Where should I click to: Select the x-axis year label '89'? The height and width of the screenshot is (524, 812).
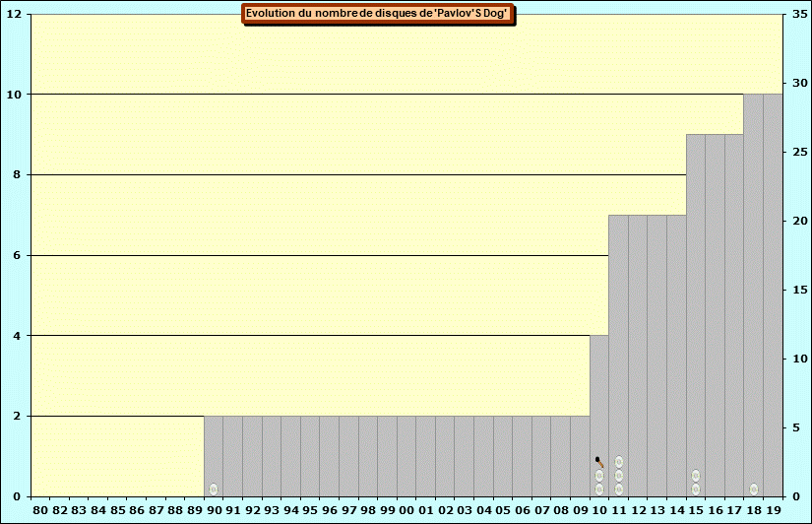[x=194, y=510]
